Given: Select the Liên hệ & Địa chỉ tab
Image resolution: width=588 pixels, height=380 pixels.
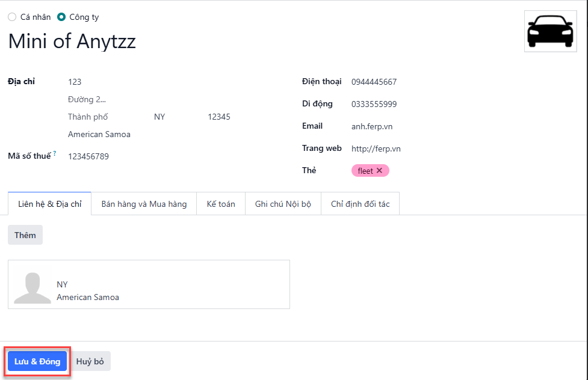Looking at the screenshot, I should coord(49,204).
